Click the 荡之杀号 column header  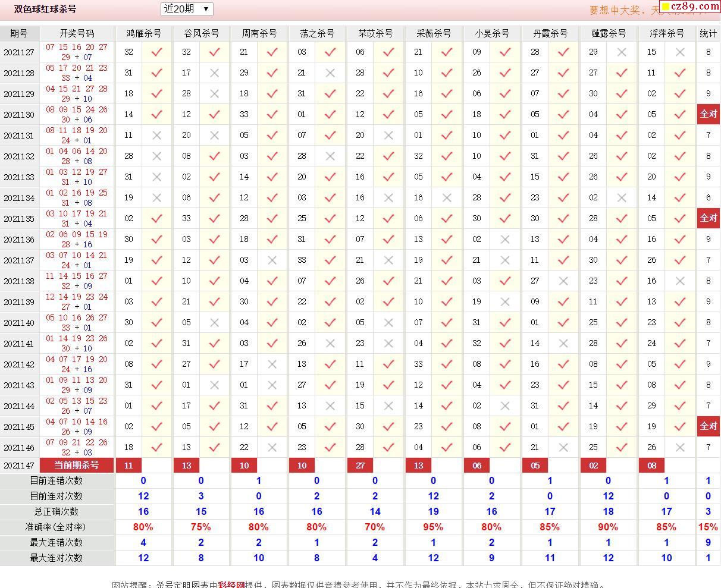pyautogui.click(x=317, y=33)
